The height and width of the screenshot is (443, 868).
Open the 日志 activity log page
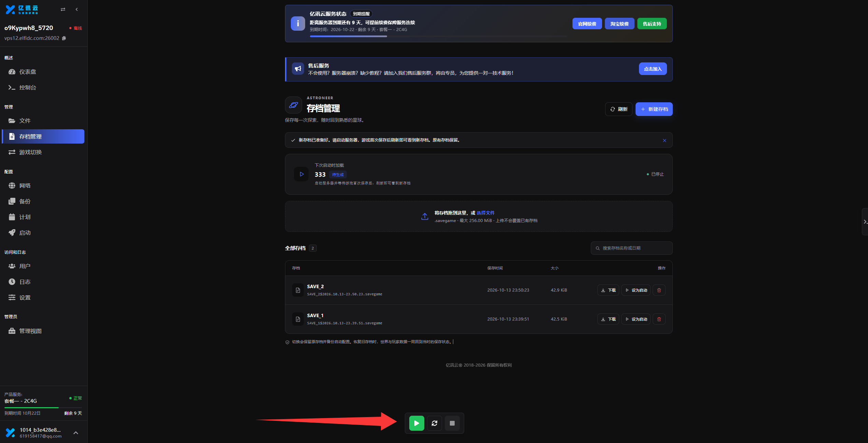point(43,282)
